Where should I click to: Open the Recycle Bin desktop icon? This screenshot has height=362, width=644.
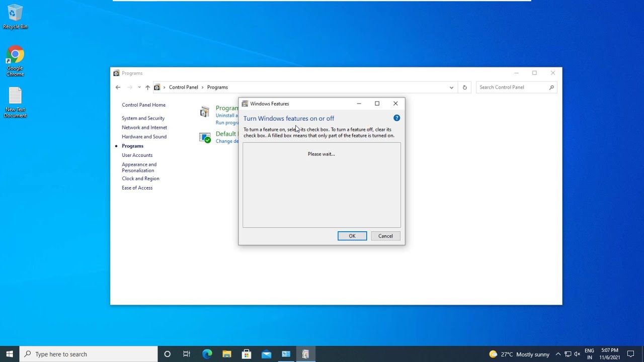(x=15, y=17)
